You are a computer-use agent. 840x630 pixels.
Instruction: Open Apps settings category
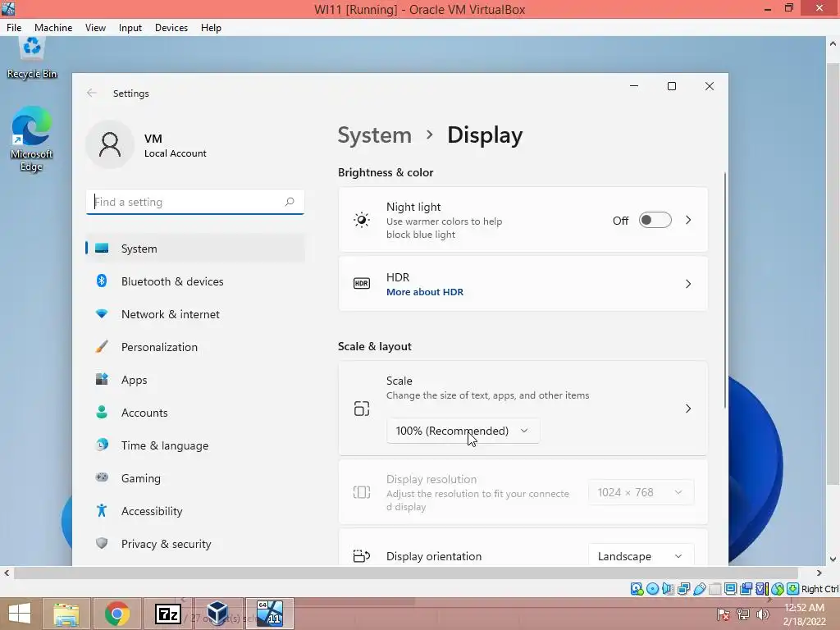click(x=195, y=380)
